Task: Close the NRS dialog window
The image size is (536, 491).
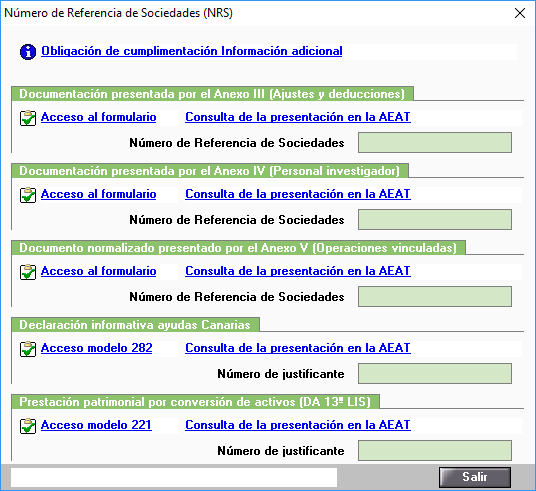Action: pos(520,13)
